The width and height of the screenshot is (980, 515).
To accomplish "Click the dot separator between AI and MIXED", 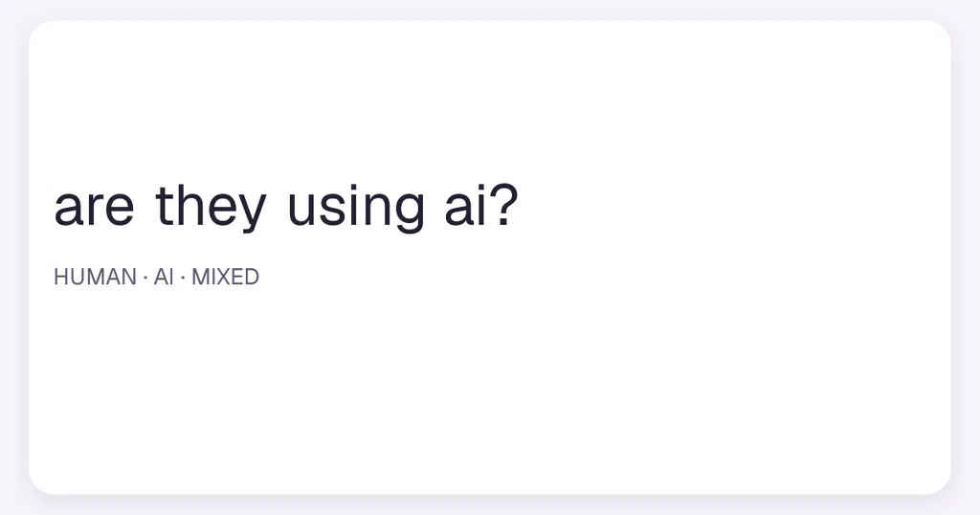I will [183, 278].
